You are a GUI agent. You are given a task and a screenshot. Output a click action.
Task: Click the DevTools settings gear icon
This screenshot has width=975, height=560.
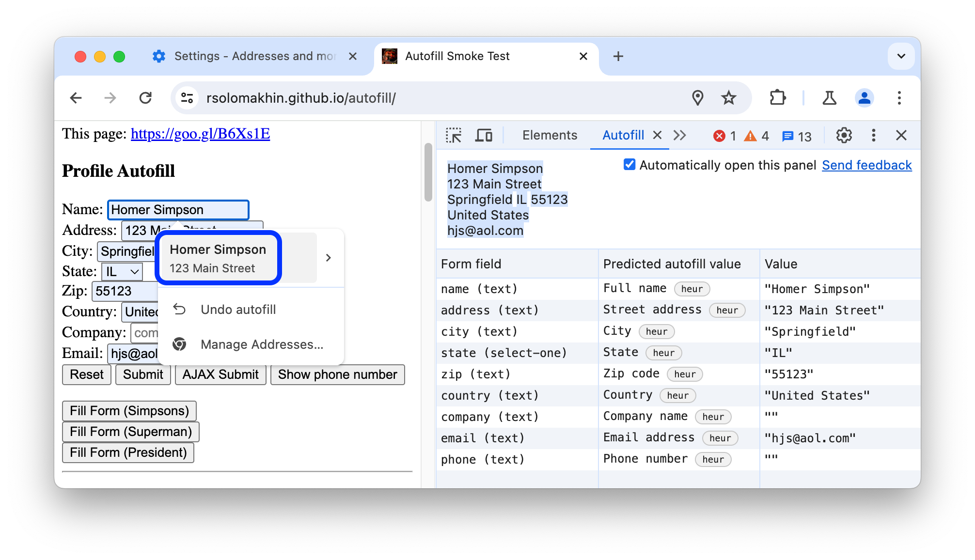(844, 135)
